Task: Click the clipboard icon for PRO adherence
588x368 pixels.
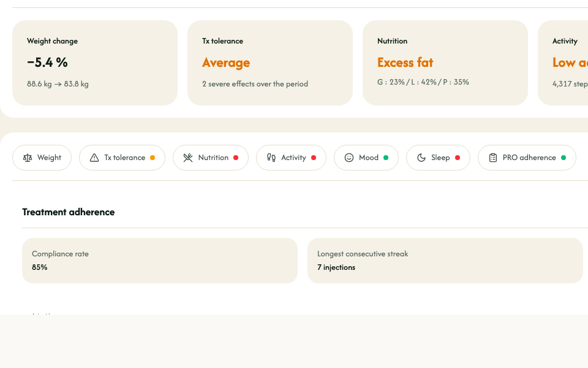Action: pos(493,158)
